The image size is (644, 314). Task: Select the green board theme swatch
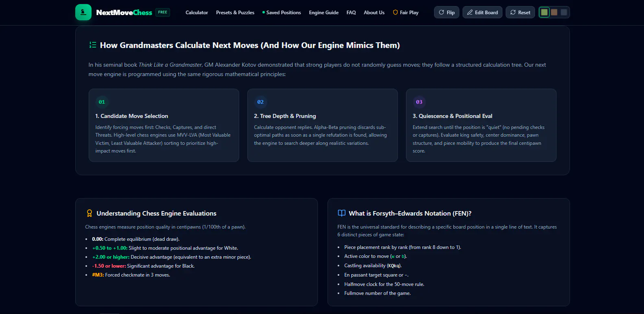[x=544, y=12]
